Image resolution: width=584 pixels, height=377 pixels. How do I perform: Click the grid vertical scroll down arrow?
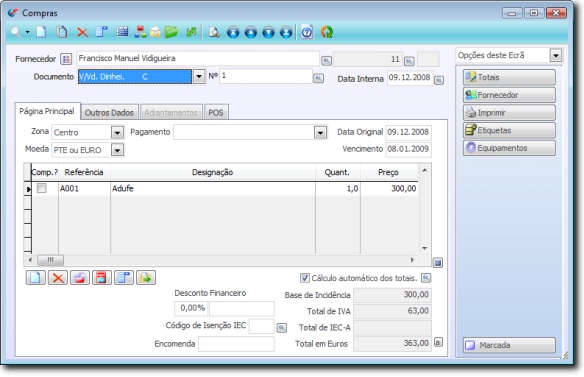(425, 248)
